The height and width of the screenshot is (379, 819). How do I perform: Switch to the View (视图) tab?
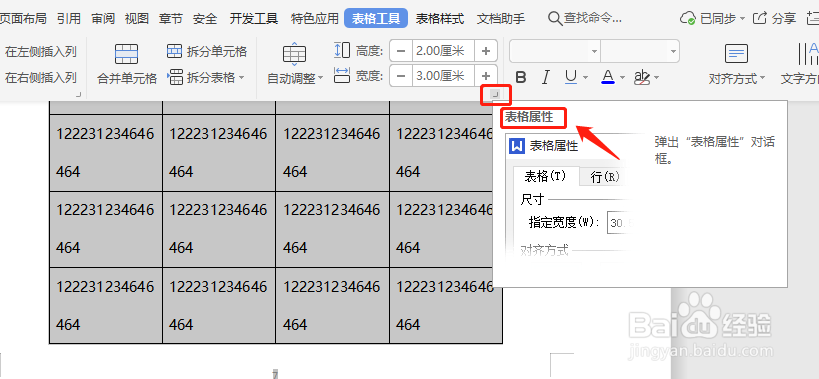point(137,19)
